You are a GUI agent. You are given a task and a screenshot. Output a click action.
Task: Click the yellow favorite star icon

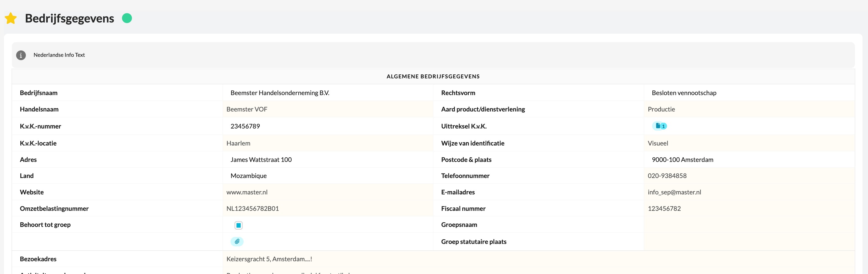11,18
